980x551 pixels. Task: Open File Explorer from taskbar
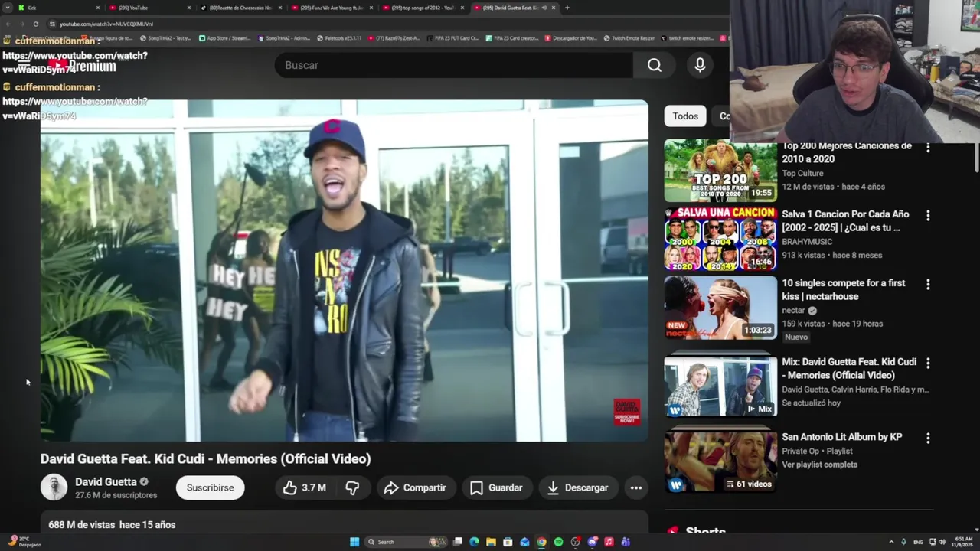(491, 542)
